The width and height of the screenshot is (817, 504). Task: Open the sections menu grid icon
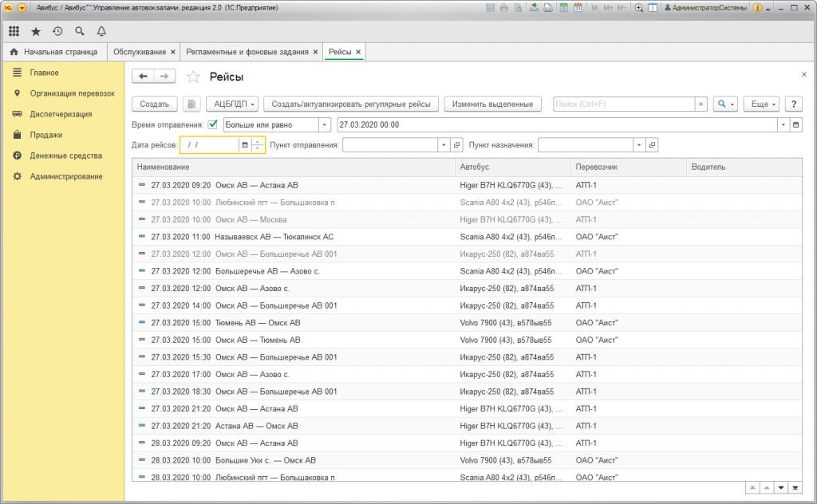pos(14,31)
